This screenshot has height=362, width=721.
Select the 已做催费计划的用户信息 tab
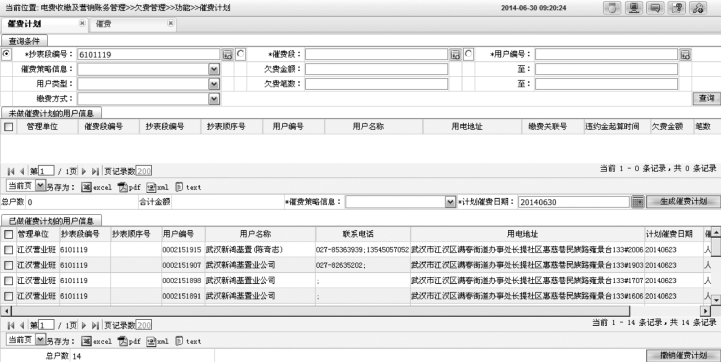[52, 221]
